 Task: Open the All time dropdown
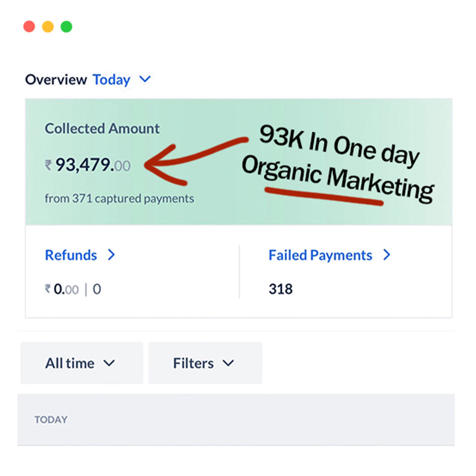pos(82,363)
